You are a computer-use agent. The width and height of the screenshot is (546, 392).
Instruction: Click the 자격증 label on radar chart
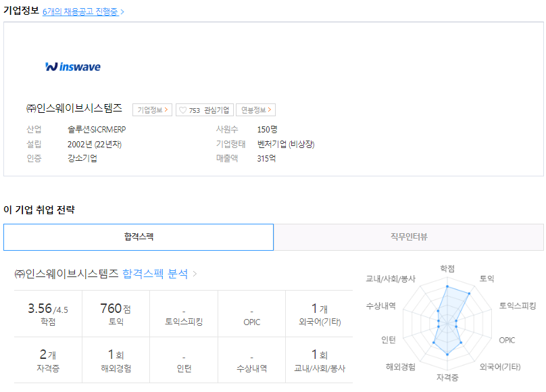[447, 377]
